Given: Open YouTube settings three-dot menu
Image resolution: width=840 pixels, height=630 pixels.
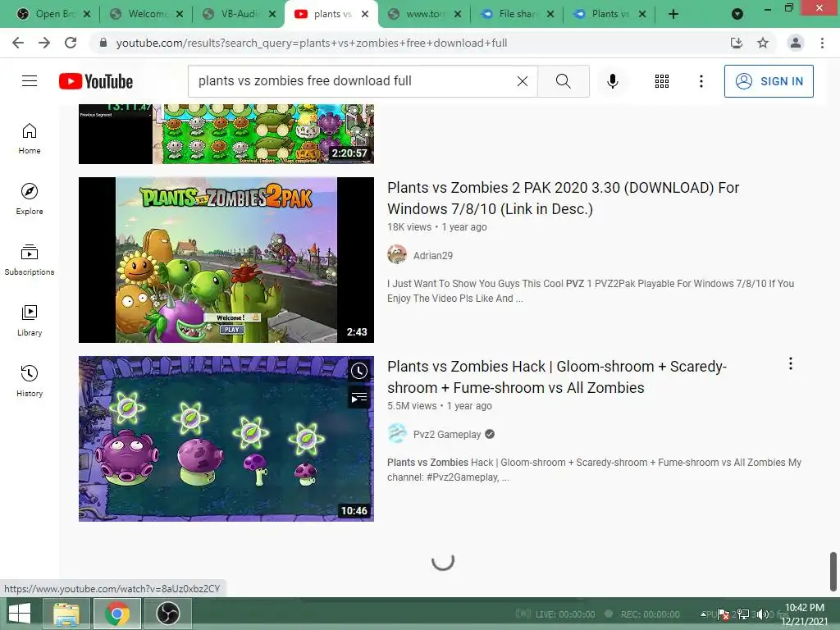Looking at the screenshot, I should click(701, 81).
